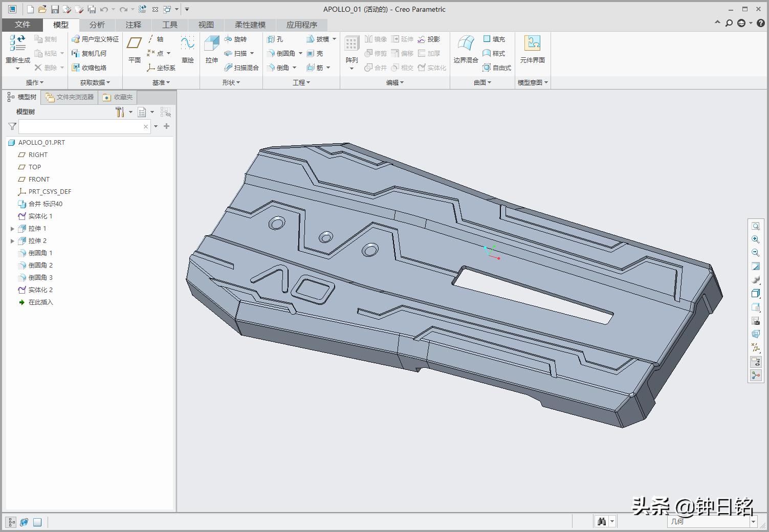Expand the 拉伸 2 feature node
Viewport: 769px width, 532px height.
click(13, 241)
